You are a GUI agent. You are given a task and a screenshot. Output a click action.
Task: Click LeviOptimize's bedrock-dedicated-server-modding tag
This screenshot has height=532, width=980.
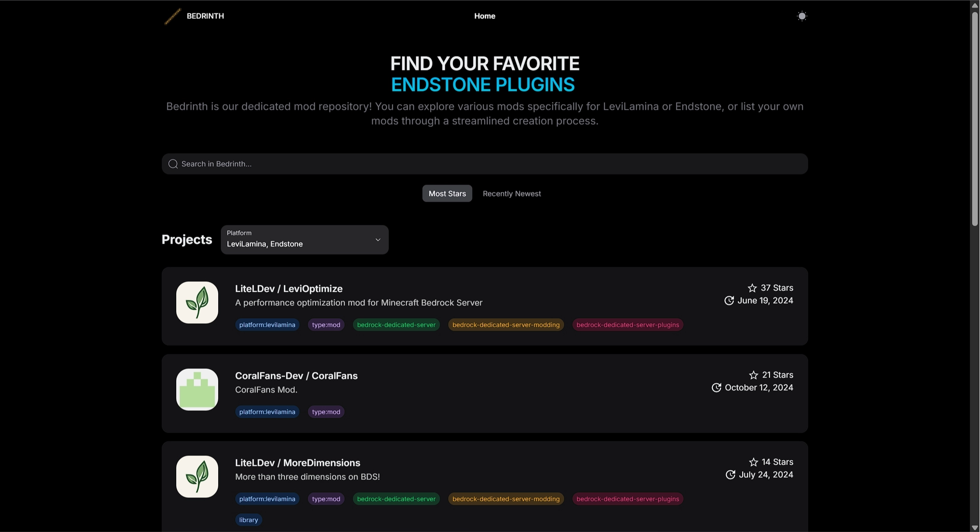(506, 325)
